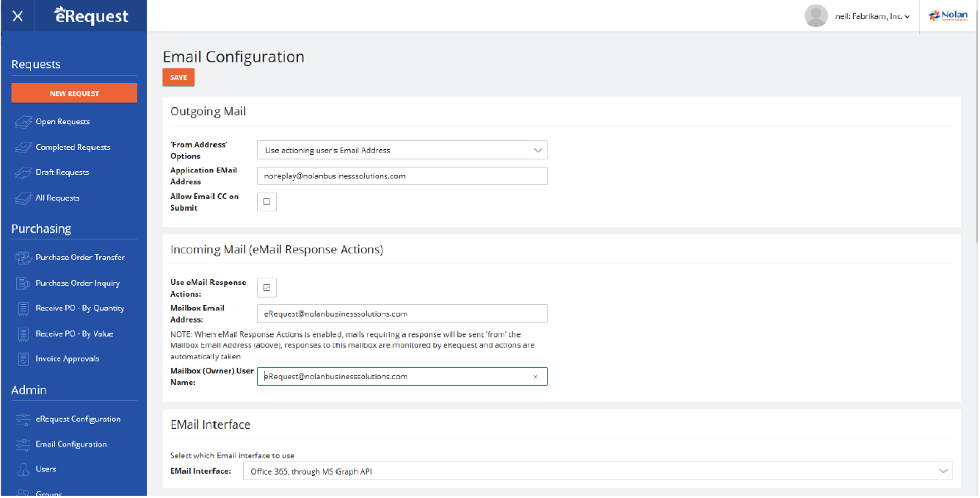This screenshot has height=498, width=980.
Task: Click the Purchase Order Inquiry icon
Action: (23, 284)
